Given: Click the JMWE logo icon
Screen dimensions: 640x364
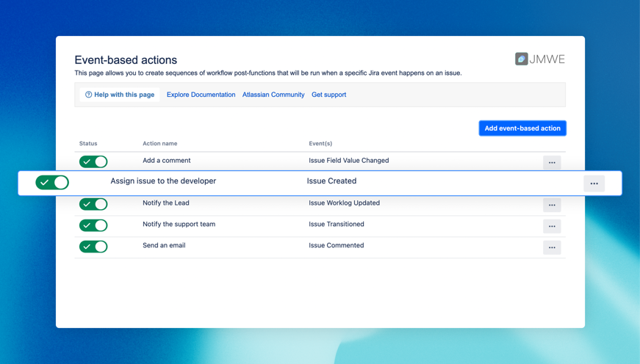Looking at the screenshot, I should 521,59.
